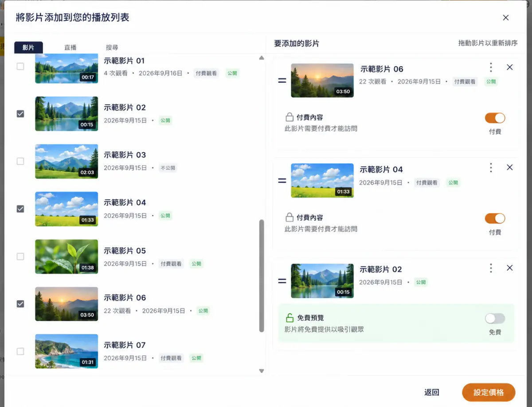The height and width of the screenshot is (407, 532).
Task: Open the more options menu for 示範影片 04
Action: pyautogui.click(x=491, y=168)
